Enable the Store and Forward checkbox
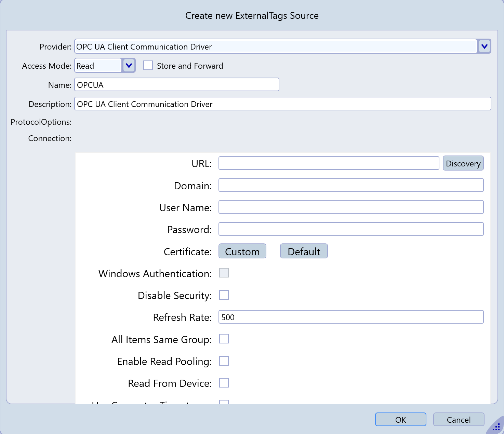Image resolution: width=504 pixels, height=434 pixels. (148, 66)
